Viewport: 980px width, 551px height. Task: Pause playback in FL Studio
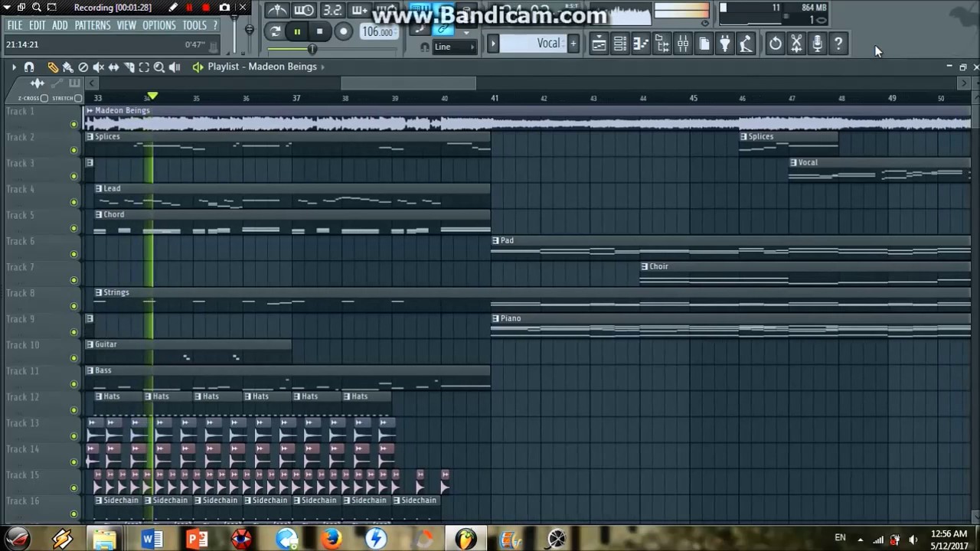click(297, 31)
